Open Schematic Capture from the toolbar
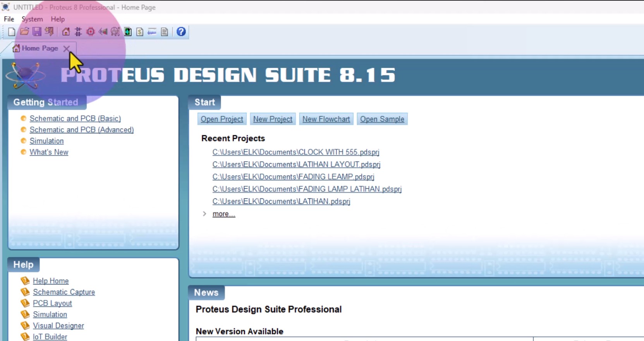The height and width of the screenshot is (341, 644). [78, 32]
